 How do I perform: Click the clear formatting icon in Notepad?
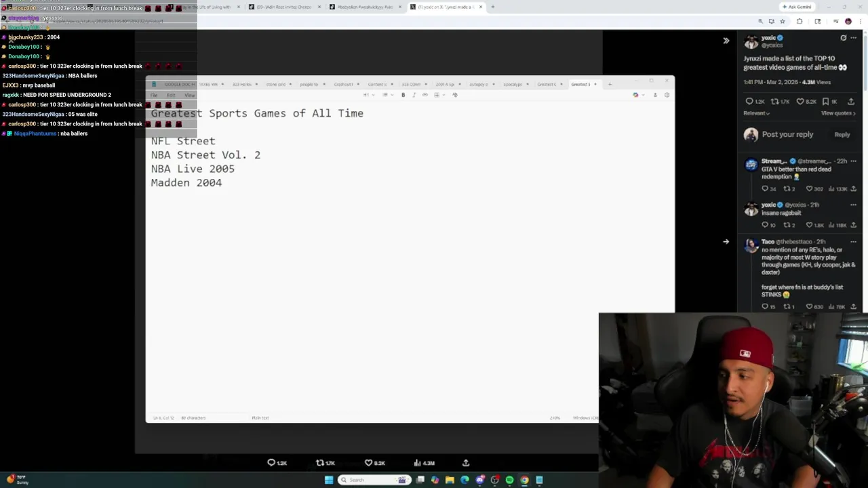(x=455, y=95)
